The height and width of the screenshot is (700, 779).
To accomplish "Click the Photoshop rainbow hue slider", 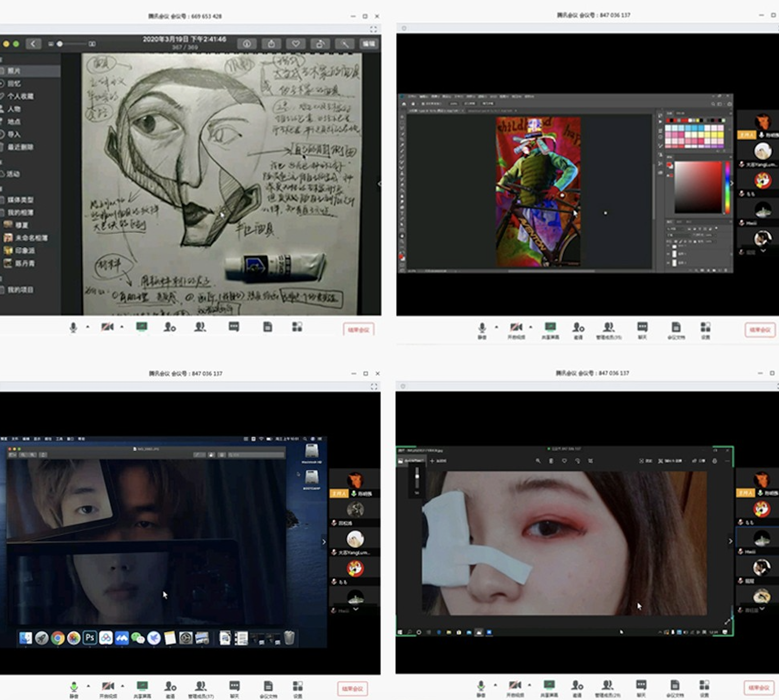I will (728, 187).
